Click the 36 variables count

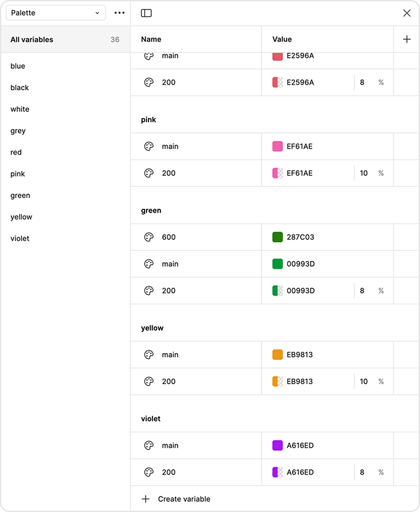pos(115,40)
